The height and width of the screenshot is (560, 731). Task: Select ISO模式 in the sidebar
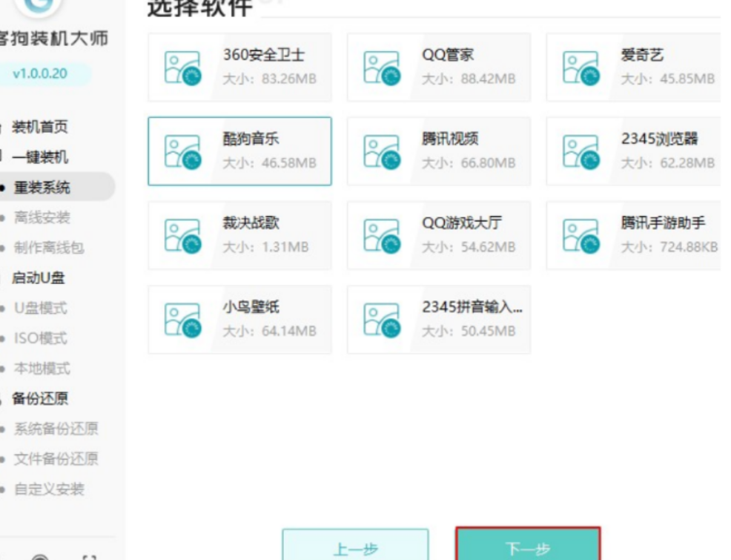pos(41,338)
